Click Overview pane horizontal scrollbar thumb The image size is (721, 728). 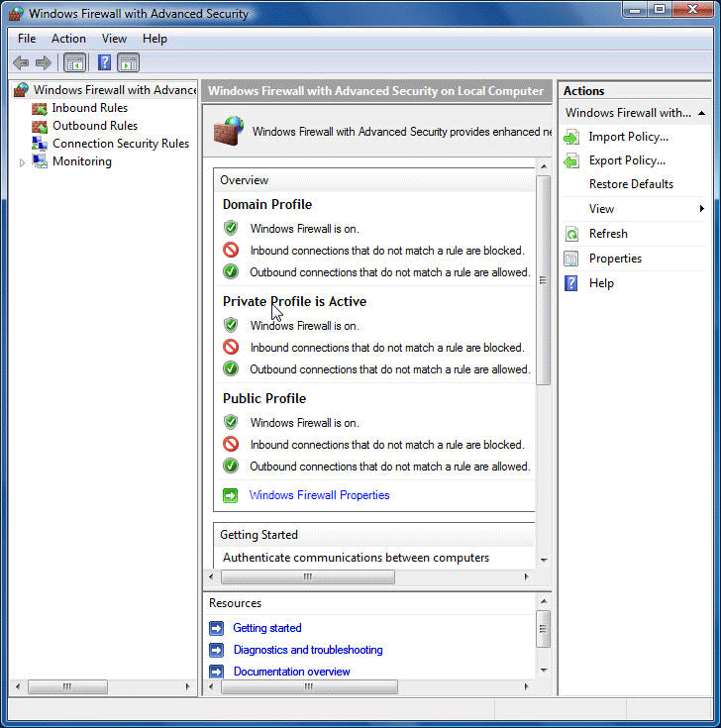[308, 576]
